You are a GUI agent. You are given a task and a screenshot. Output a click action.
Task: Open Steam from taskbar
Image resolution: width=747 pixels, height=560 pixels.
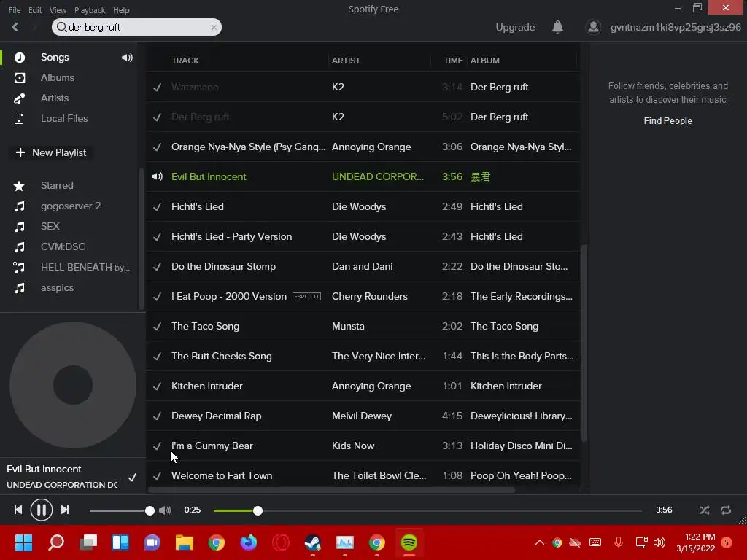pyautogui.click(x=313, y=542)
